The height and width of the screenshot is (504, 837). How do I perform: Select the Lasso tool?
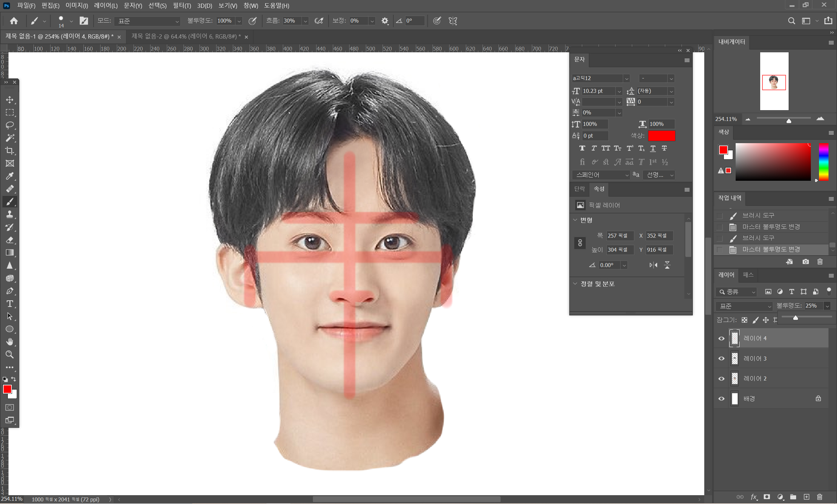(x=9, y=125)
